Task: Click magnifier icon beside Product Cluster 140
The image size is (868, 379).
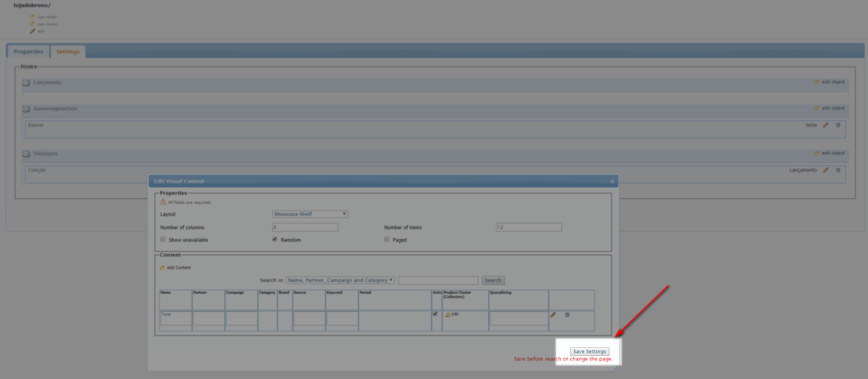Action: [448, 315]
